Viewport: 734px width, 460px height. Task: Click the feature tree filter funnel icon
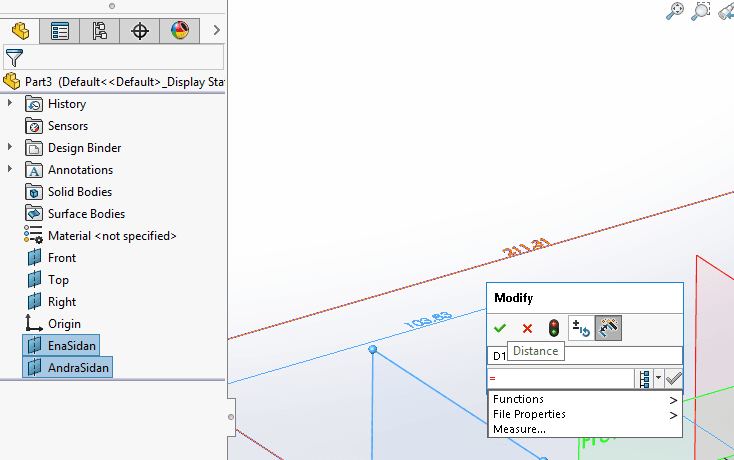[14, 57]
